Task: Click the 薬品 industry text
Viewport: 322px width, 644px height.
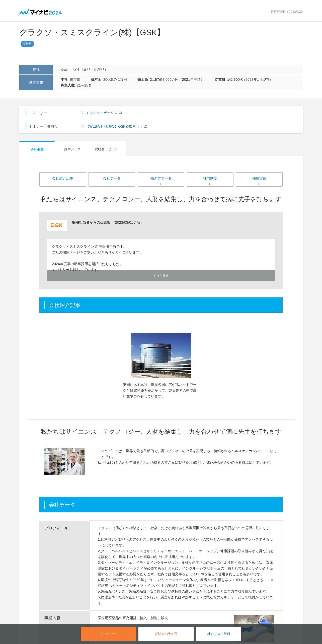Action: (x=64, y=69)
